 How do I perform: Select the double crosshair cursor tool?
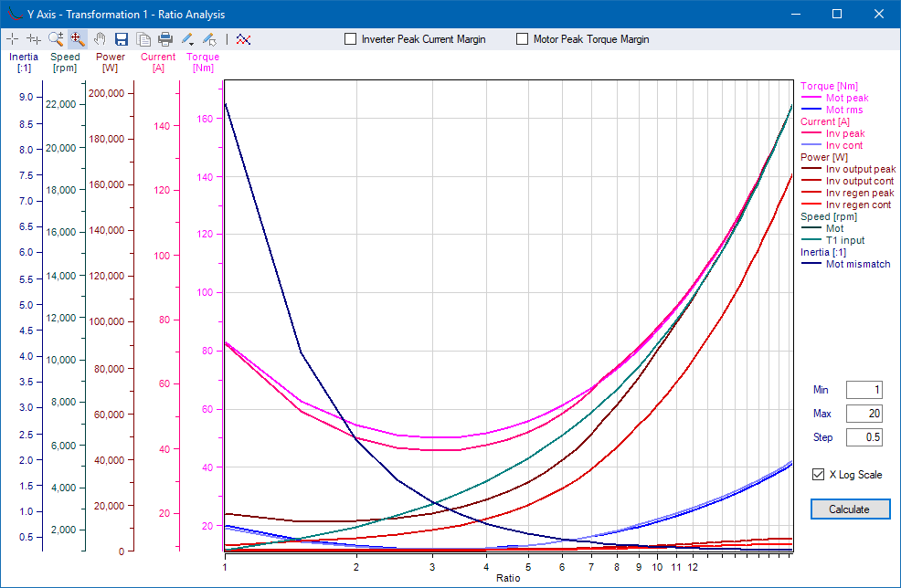tap(34, 39)
